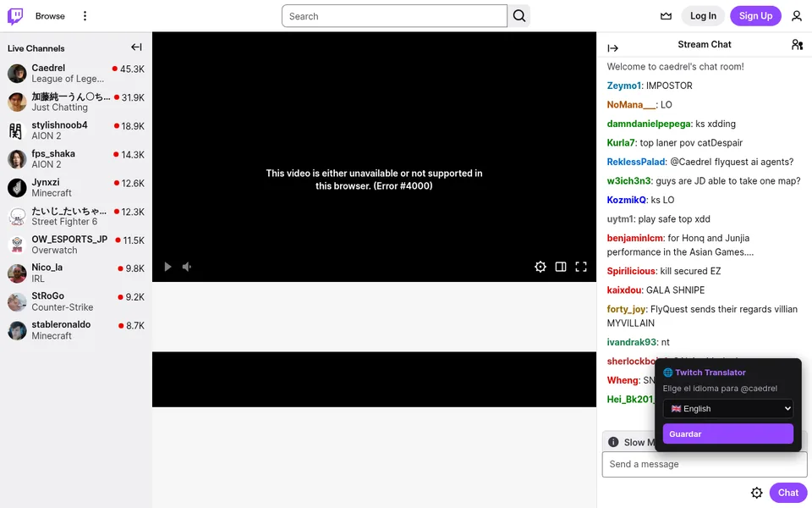This screenshot has height=508, width=812.
Task: Open the Browse link
Action: (50, 16)
